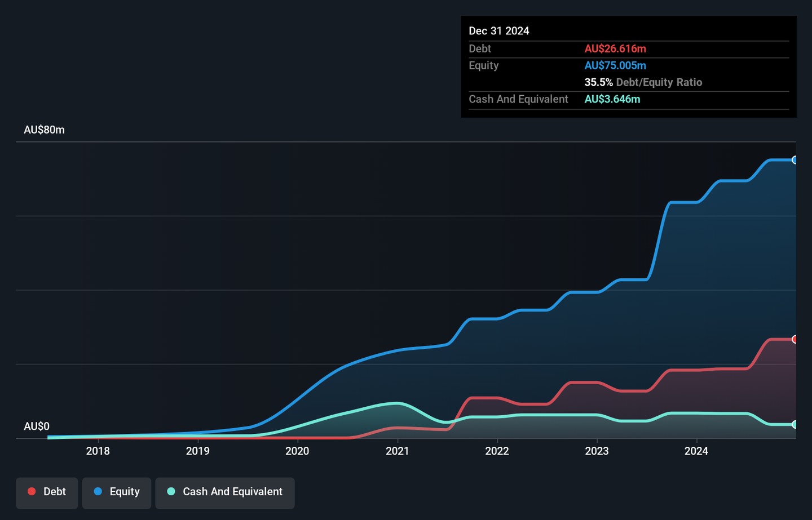
Task: Click the blue dot in the Equity legend
Action: click(x=98, y=492)
